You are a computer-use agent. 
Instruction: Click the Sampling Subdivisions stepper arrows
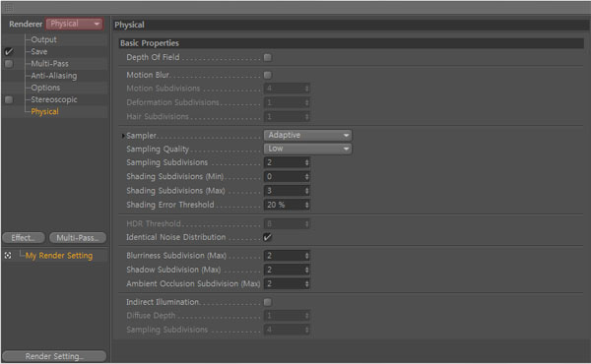click(x=306, y=162)
